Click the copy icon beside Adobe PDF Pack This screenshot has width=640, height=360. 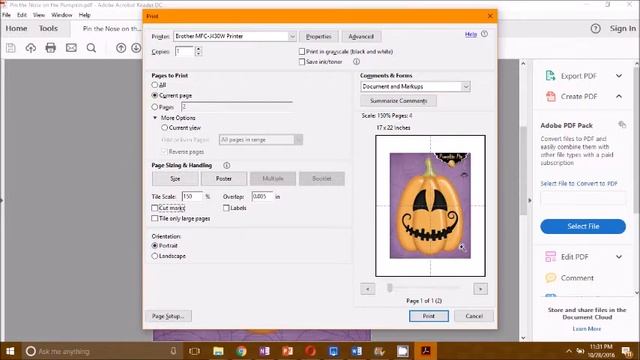tap(622, 124)
